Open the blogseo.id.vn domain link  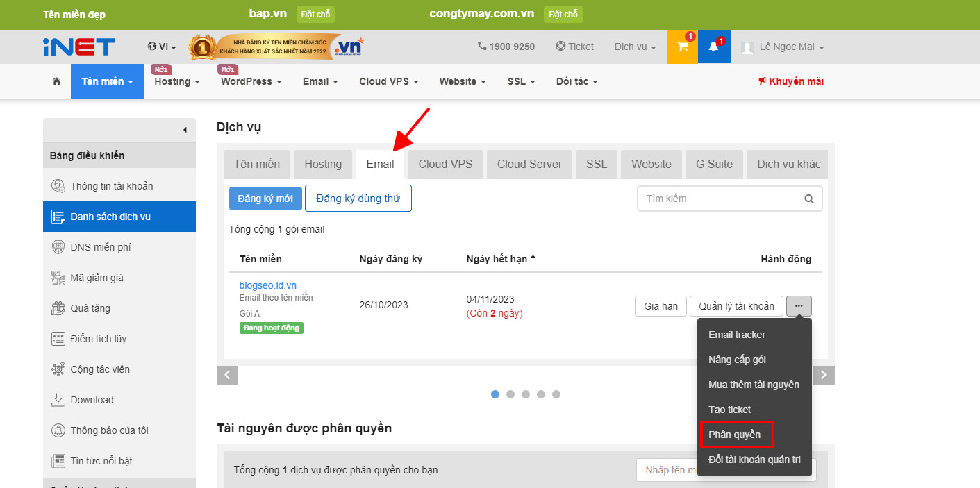[267, 285]
